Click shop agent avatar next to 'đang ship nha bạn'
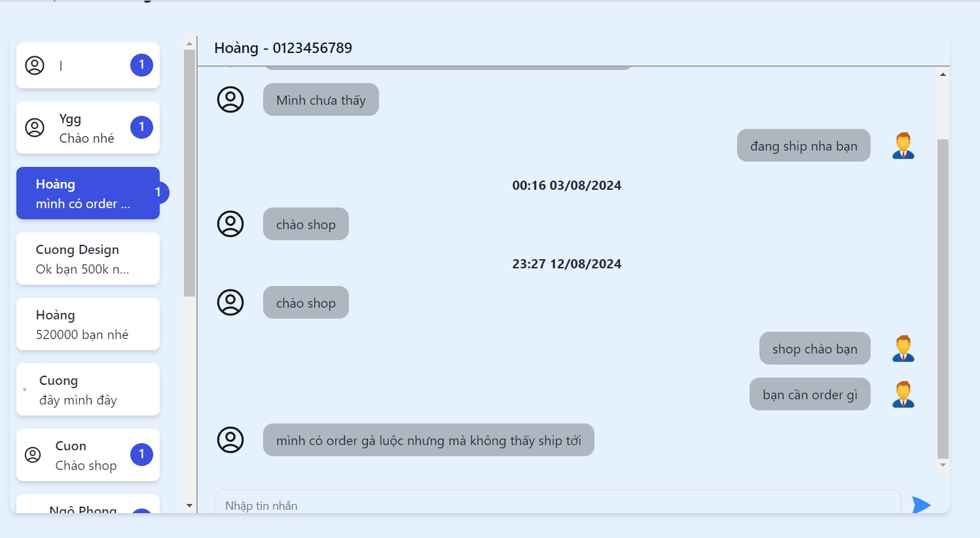The image size is (980, 538). click(x=903, y=145)
